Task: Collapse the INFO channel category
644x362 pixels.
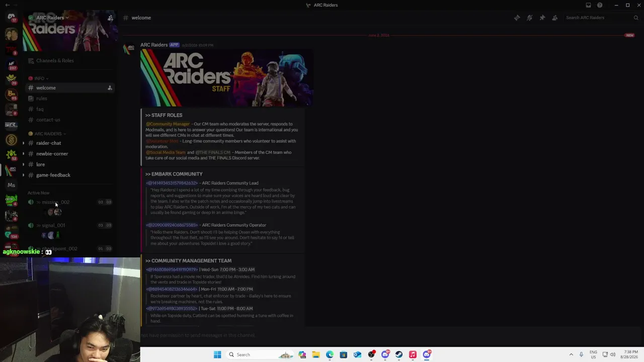Action: click(x=39, y=78)
